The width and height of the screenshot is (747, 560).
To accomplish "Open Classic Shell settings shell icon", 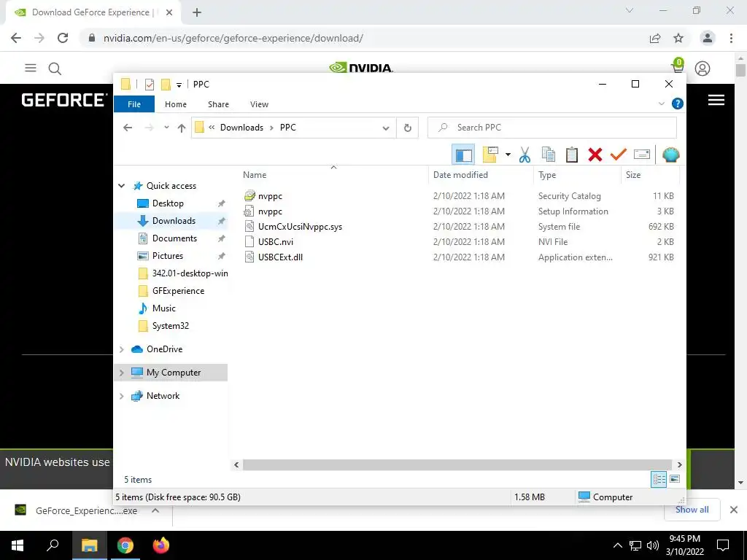I will (x=670, y=155).
